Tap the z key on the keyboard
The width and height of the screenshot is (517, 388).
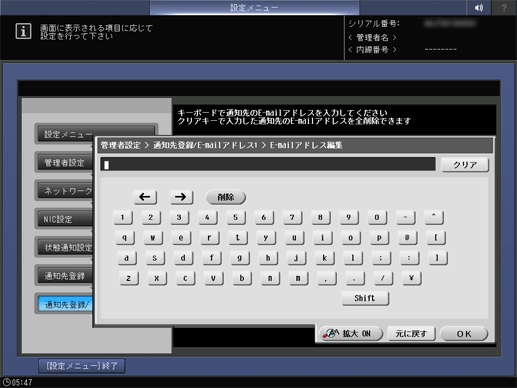tap(129, 278)
